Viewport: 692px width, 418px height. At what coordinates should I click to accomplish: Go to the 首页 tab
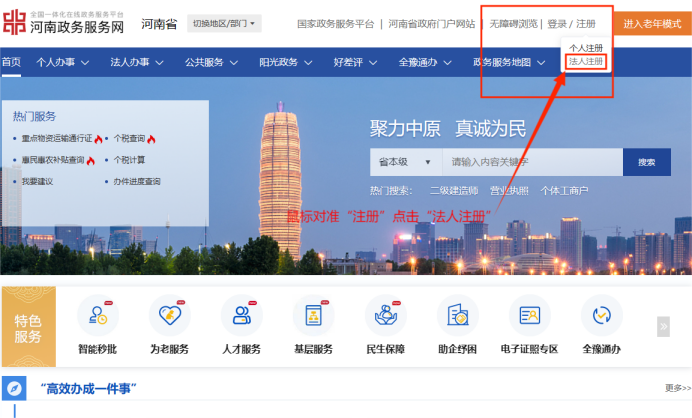[x=11, y=62]
